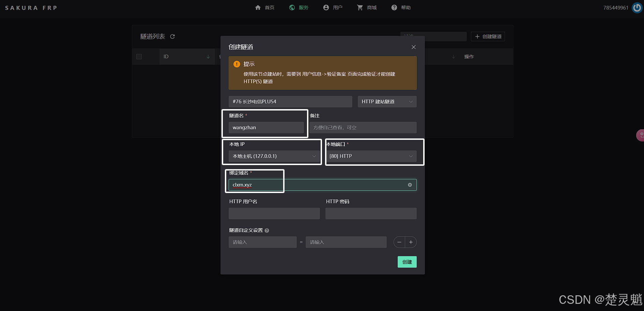Expand the 本地端口 [80] HTTP dropdown
The width and height of the screenshot is (644, 311).
371,156
